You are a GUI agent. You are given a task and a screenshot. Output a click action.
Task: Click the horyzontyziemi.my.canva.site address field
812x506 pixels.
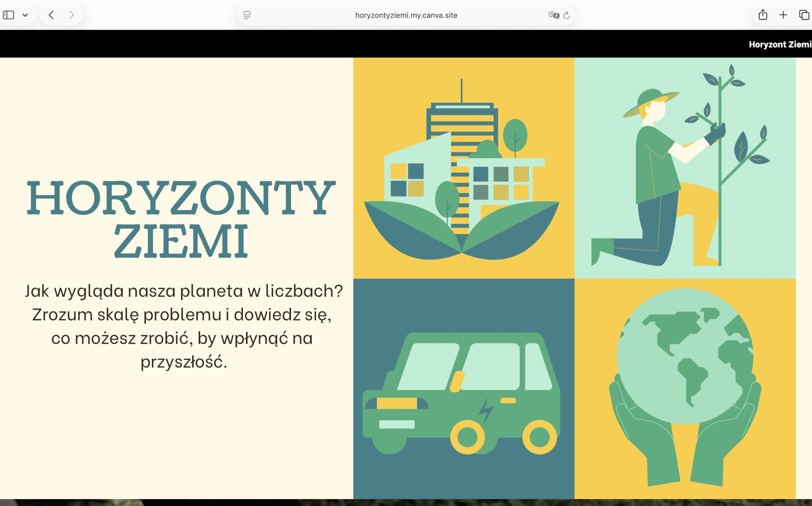[x=406, y=15]
